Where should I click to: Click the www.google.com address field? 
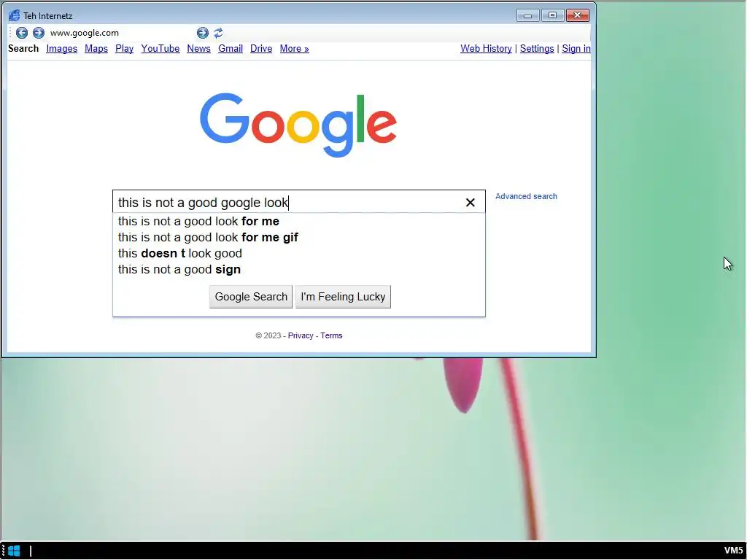(x=122, y=32)
